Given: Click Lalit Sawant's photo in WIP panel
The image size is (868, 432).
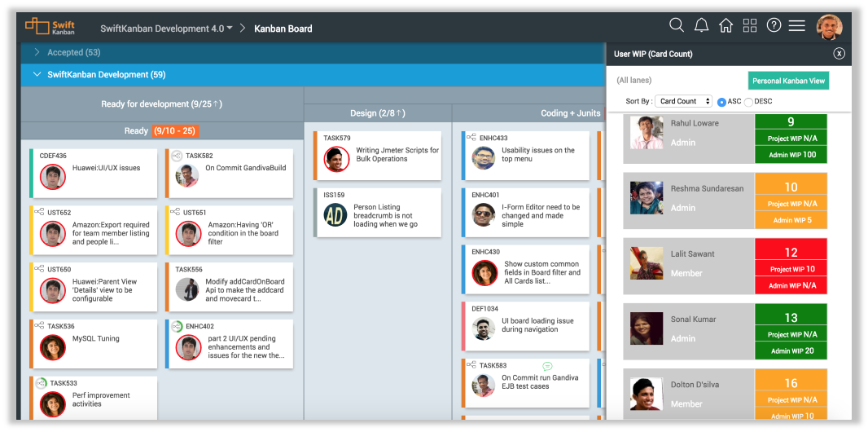Looking at the screenshot, I should [647, 263].
